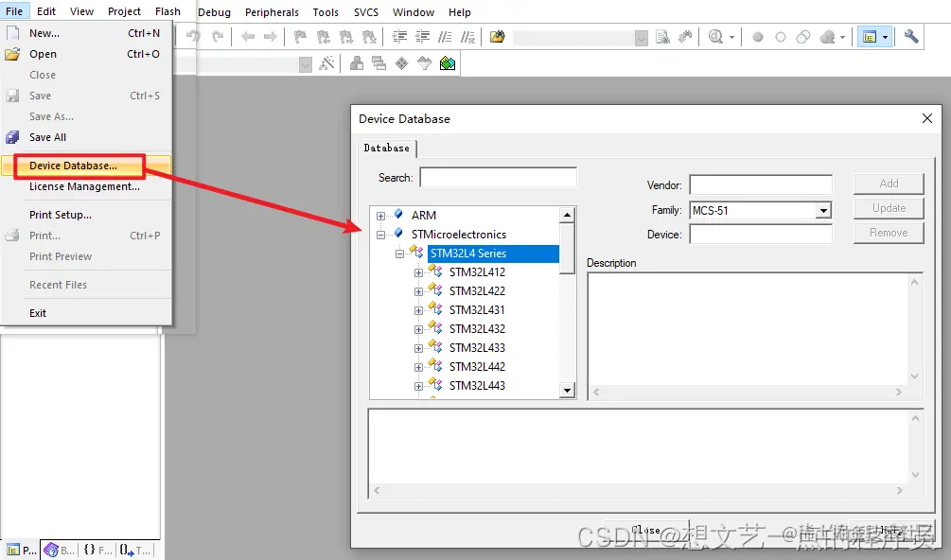
Task: Click device tree scrollbar down arrow
Action: click(567, 391)
